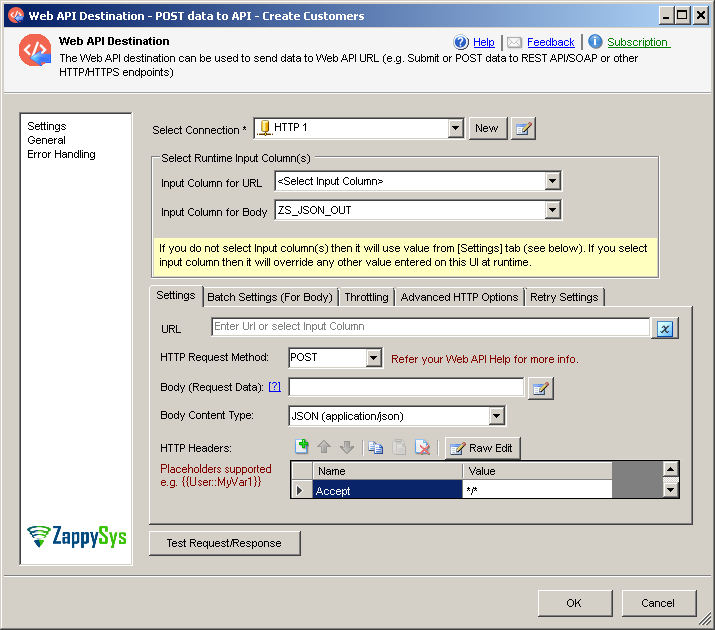The width and height of the screenshot is (715, 630).
Task: Open the Body request data editor icon
Action: (541, 388)
